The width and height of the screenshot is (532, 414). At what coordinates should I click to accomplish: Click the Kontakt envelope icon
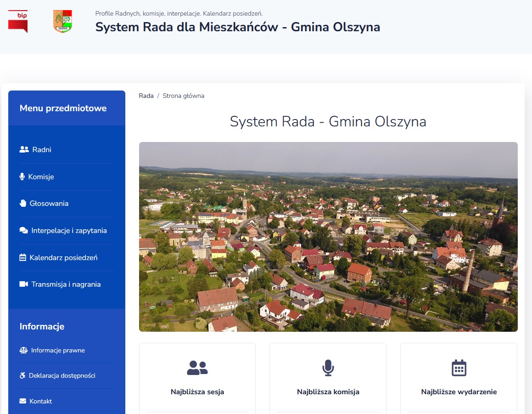coord(23,401)
